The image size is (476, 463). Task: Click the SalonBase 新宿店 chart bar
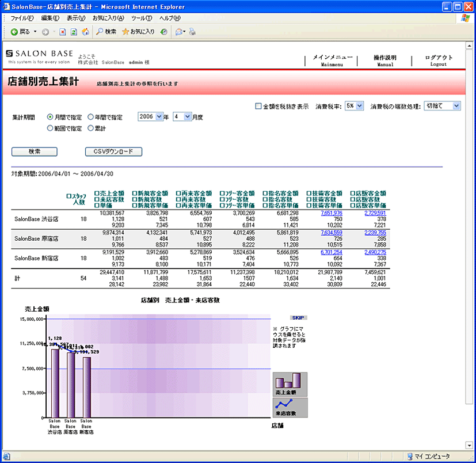(86, 387)
